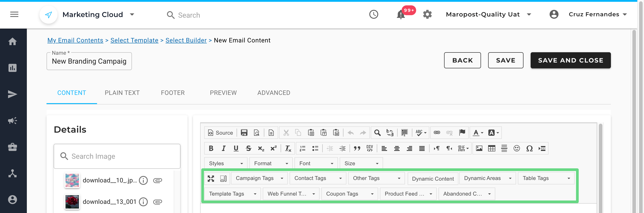Open the hierarchy icon in the sidebar
644x213 pixels.
(x=13, y=173)
